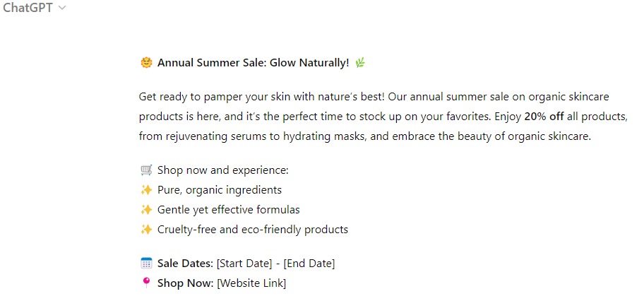Click the sun emoji before the headline
This screenshot has width=644, height=301.
pos(146,62)
